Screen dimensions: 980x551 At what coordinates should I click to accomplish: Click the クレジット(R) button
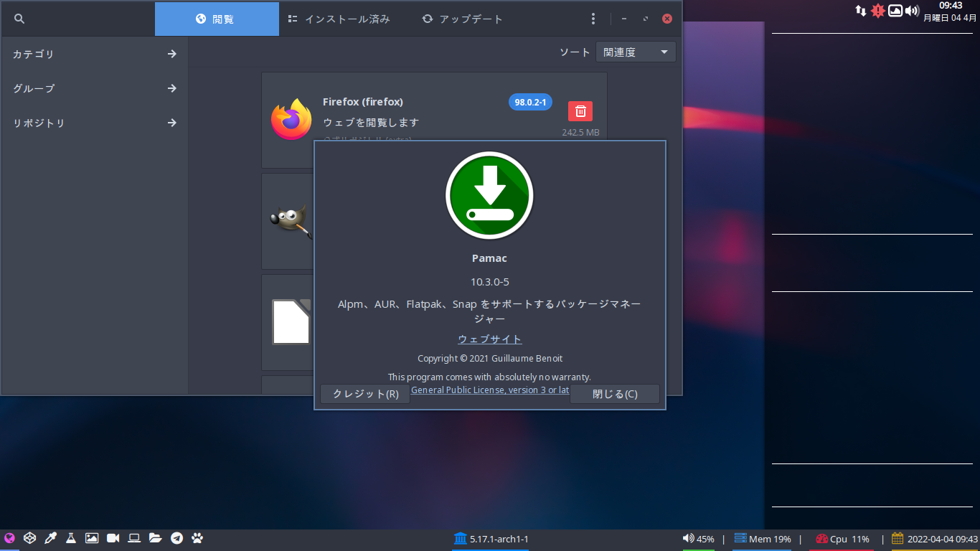365,394
